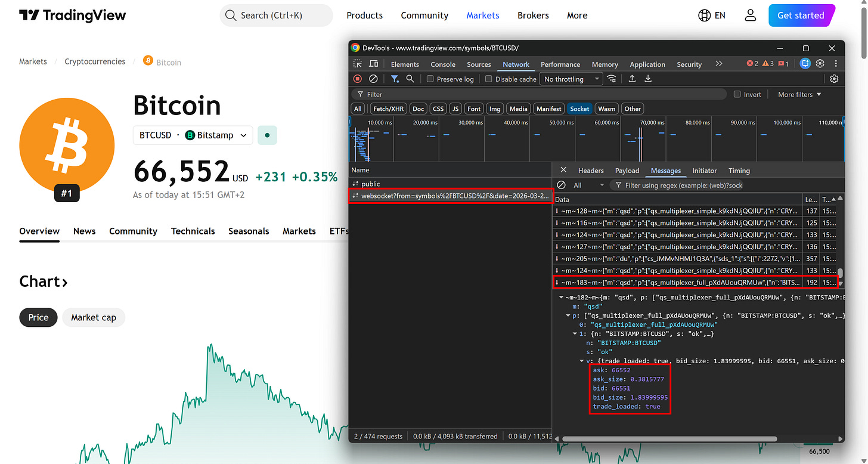The width and height of the screenshot is (868, 464).
Task: Stop recording the network log
Action: (358, 79)
